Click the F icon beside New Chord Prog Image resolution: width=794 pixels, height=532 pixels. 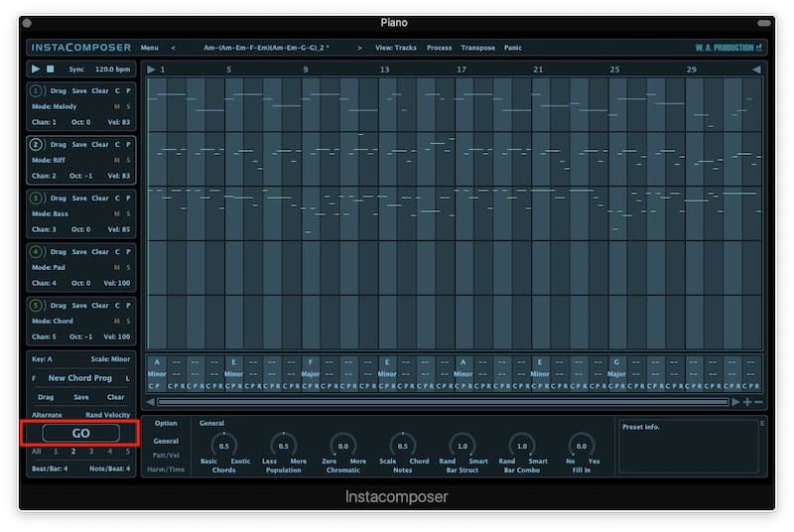[x=34, y=378]
